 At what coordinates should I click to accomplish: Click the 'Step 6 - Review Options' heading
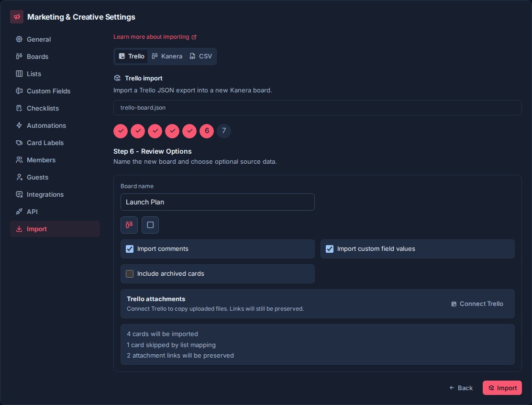click(152, 151)
